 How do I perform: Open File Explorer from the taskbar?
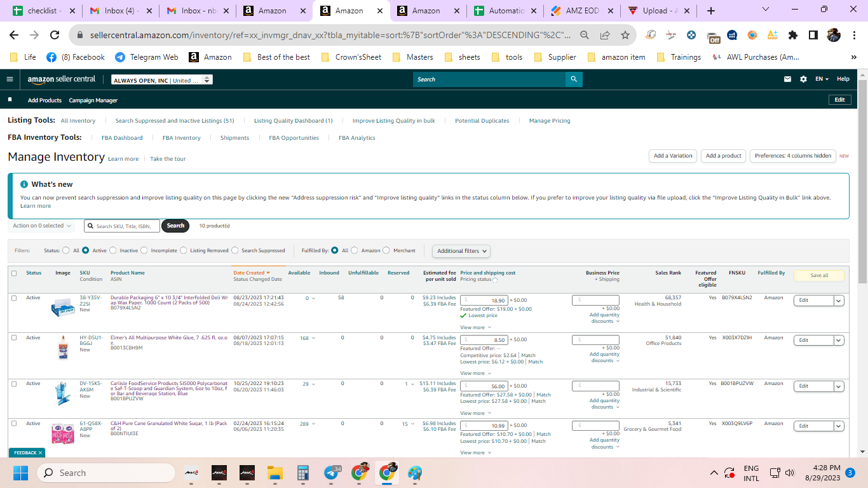[275, 473]
